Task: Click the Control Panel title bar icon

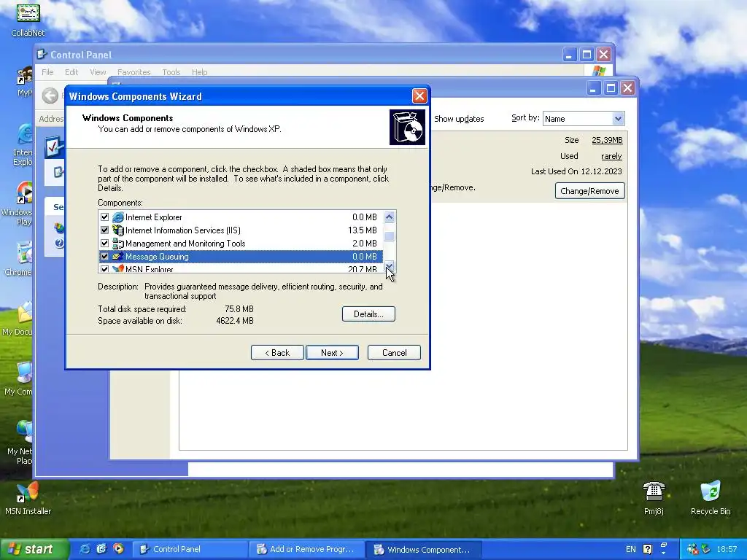Action: [x=42, y=55]
